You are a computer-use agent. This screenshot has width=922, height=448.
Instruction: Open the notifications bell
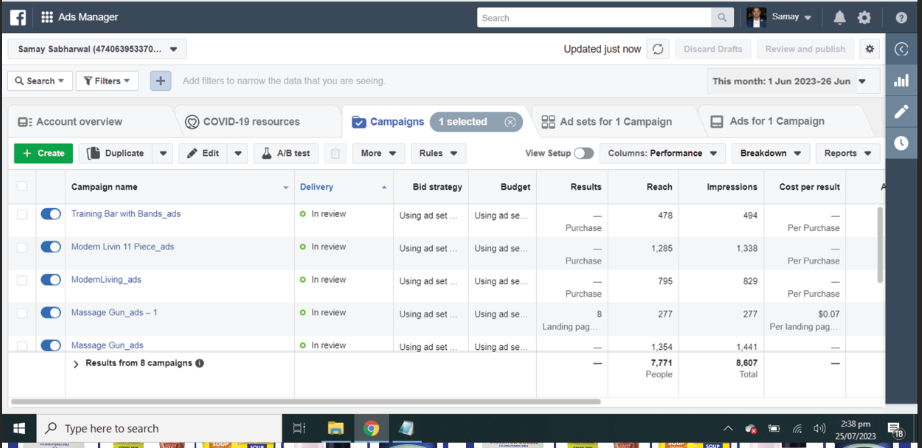pyautogui.click(x=840, y=18)
